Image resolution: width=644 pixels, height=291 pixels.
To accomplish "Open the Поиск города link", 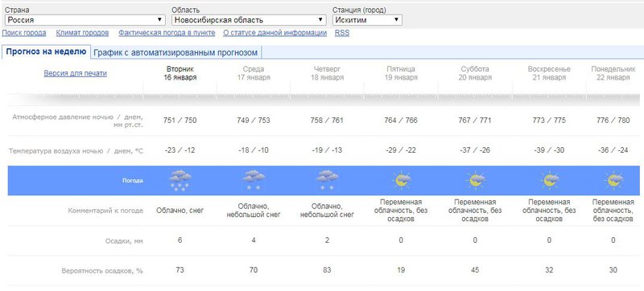I will point(24,33).
